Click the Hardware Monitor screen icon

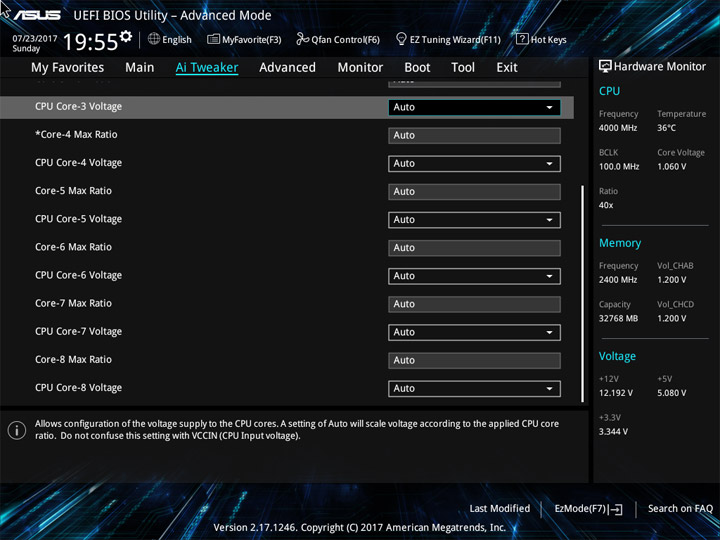click(x=605, y=67)
